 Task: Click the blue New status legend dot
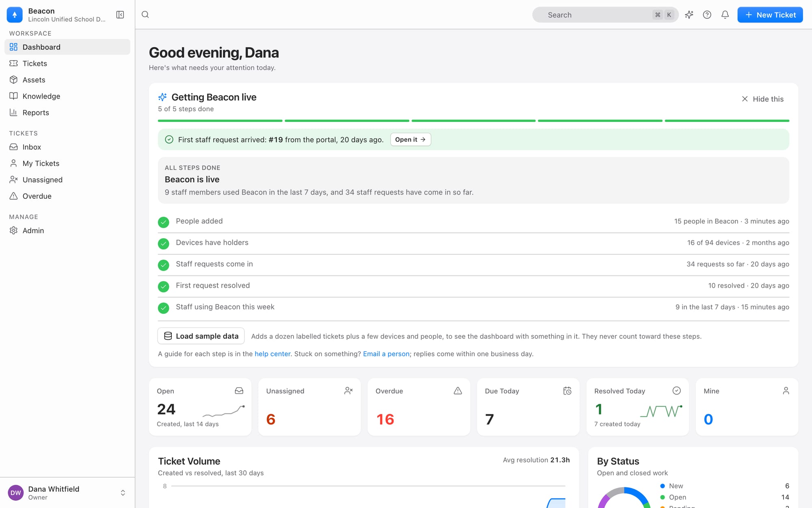tap(663, 486)
